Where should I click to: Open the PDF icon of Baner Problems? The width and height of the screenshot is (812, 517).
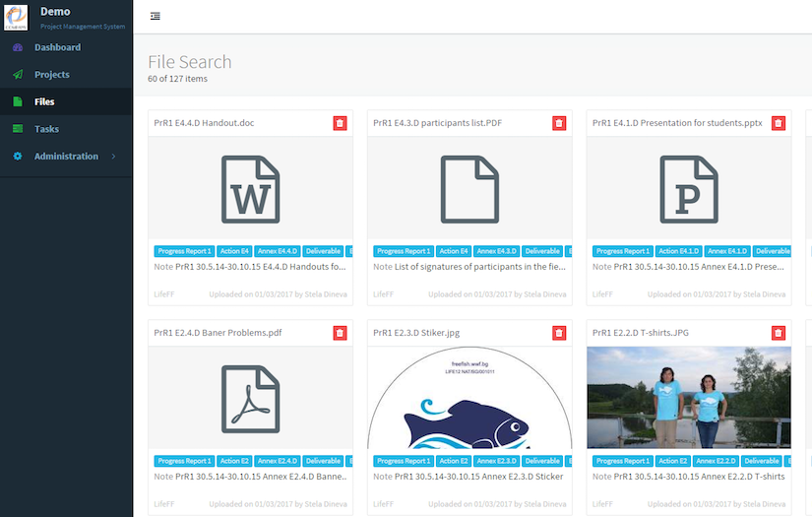[x=251, y=400]
